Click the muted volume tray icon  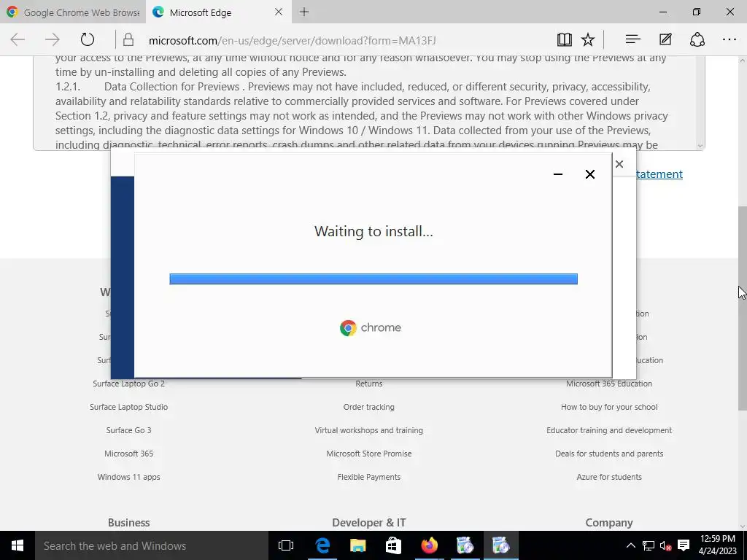[665, 545]
